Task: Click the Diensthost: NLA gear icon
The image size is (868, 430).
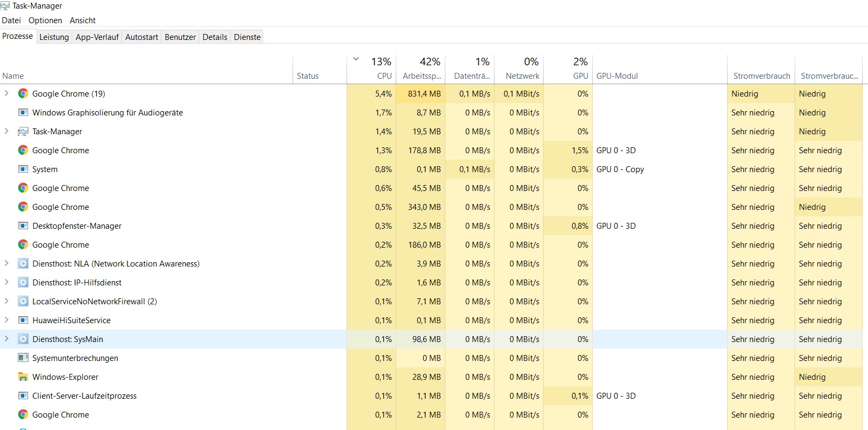Action: (x=23, y=263)
